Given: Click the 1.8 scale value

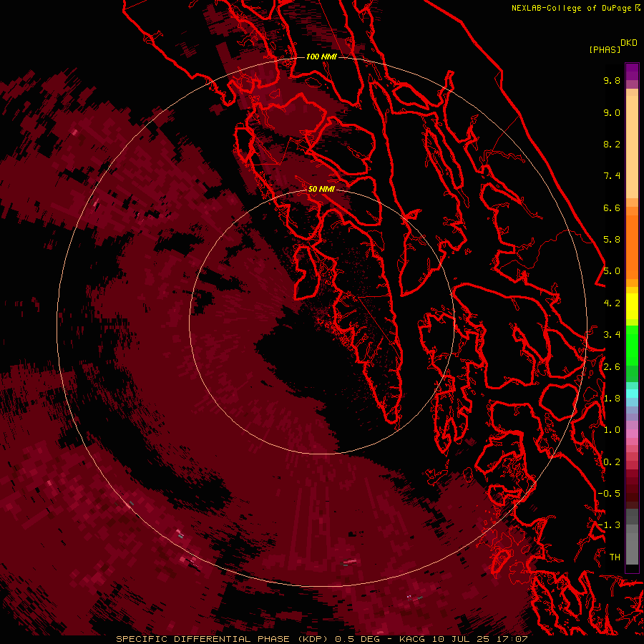Looking at the screenshot, I should (x=612, y=399).
